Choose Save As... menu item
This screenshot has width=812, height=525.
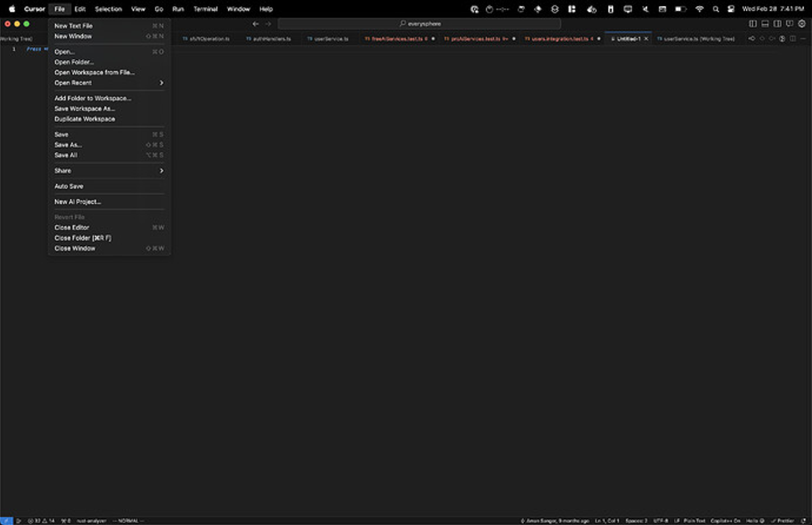point(109,145)
